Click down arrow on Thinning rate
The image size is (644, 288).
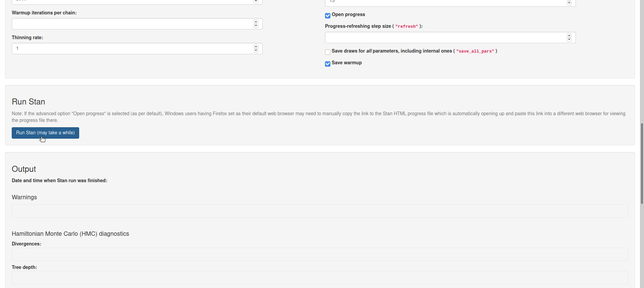(x=256, y=51)
